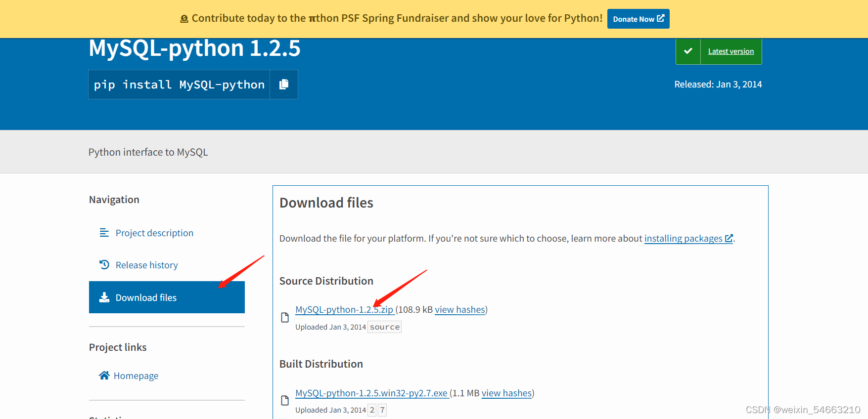The width and height of the screenshot is (868, 419).
Task: Click the source tag label
Action: pos(385,327)
